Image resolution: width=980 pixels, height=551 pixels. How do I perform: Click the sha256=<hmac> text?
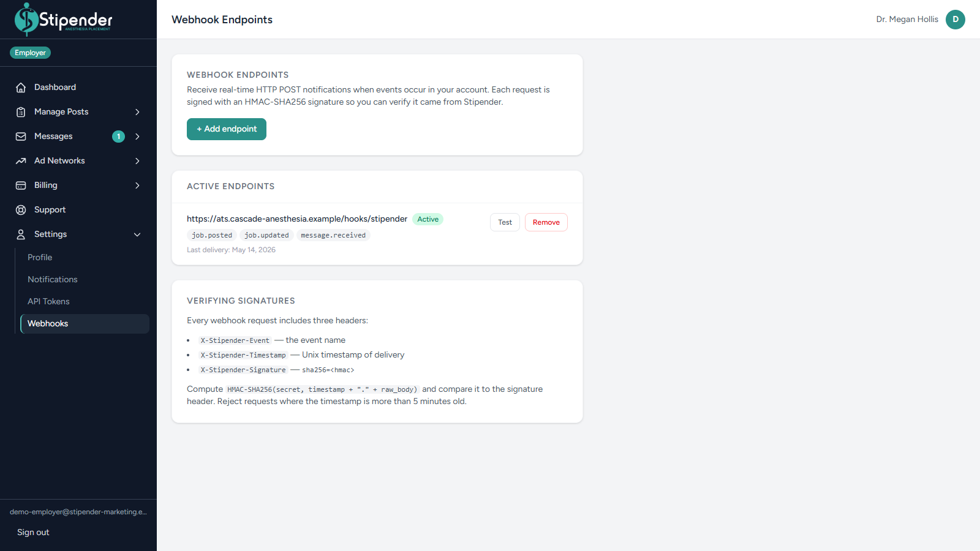(328, 370)
